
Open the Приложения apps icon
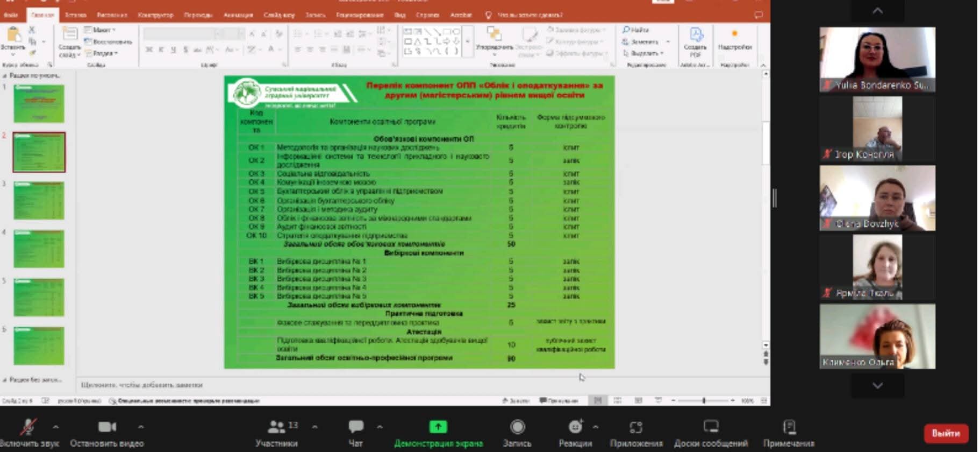pos(636,427)
